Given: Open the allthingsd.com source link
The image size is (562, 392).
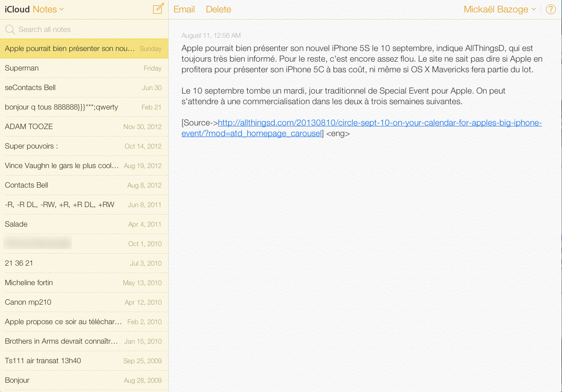Looking at the screenshot, I should point(362,128).
